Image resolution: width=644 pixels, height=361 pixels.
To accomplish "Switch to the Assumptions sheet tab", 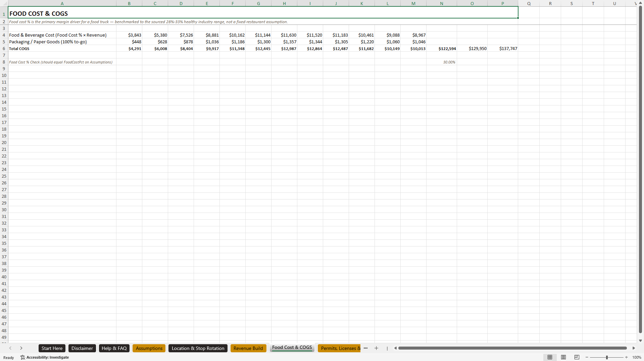I will [149, 348].
